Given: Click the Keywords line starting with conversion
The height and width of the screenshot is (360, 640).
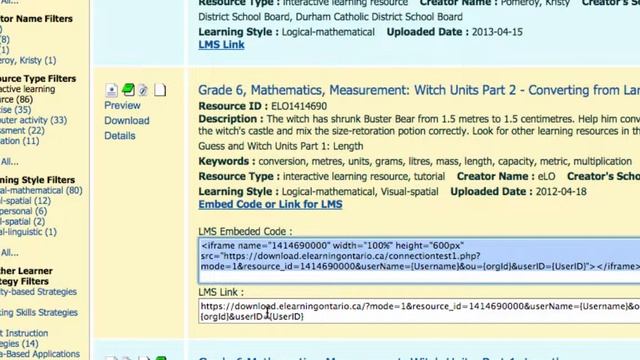Looking at the screenshot, I should pos(445,161).
